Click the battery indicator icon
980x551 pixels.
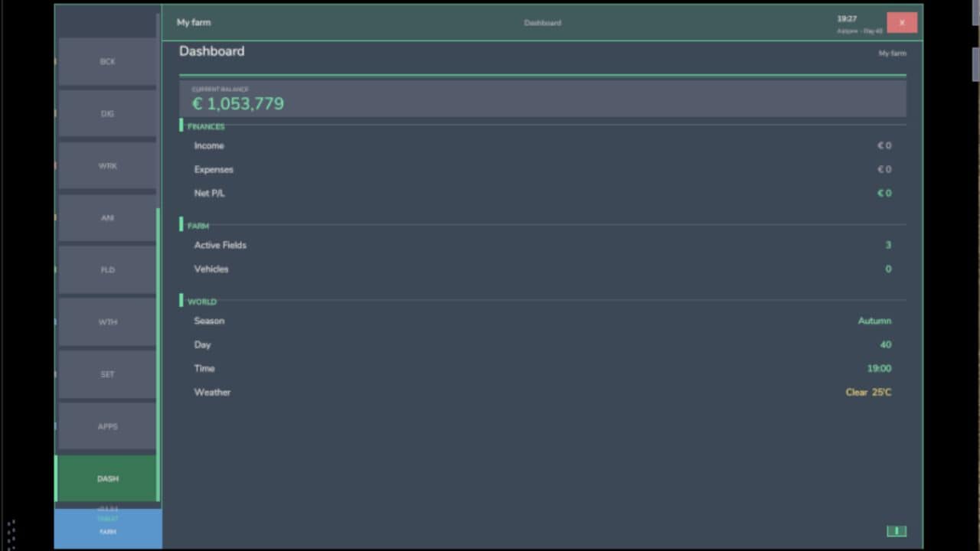pos(896,530)
